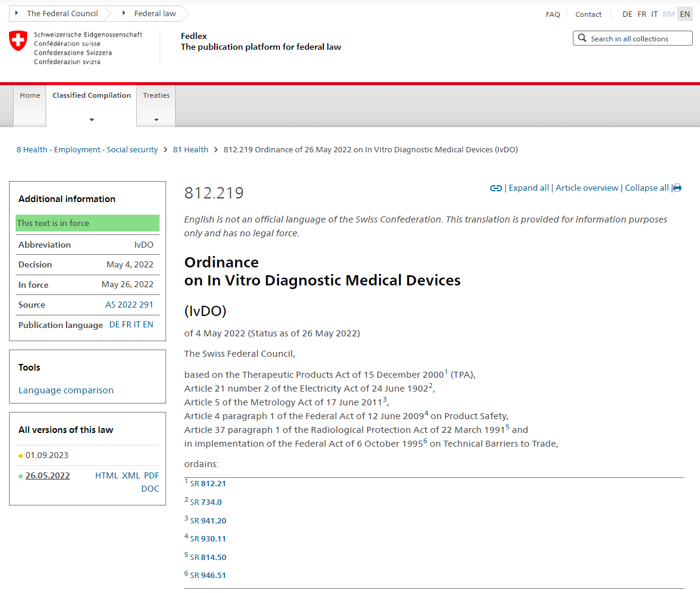Click the law number 812.219 heading
The height and width of the screenshot is (593, 700).
[214, 193]
